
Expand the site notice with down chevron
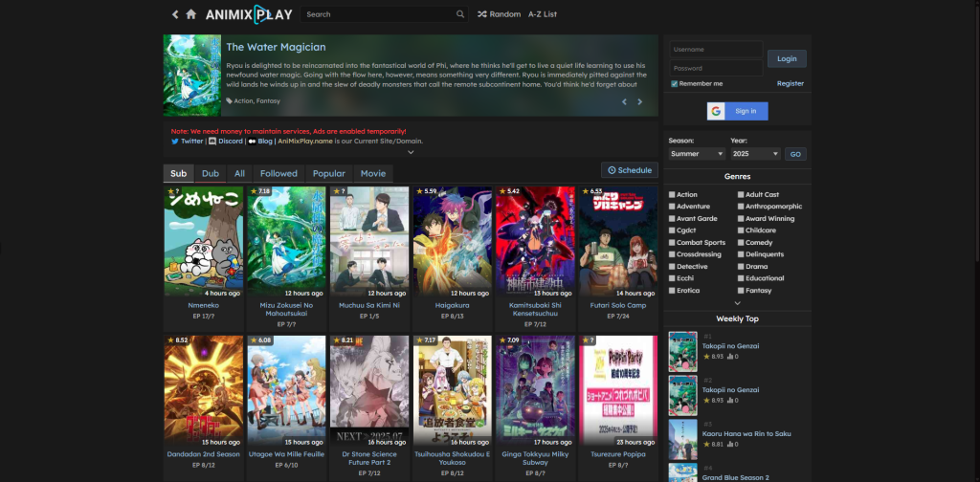coord(411,152)
